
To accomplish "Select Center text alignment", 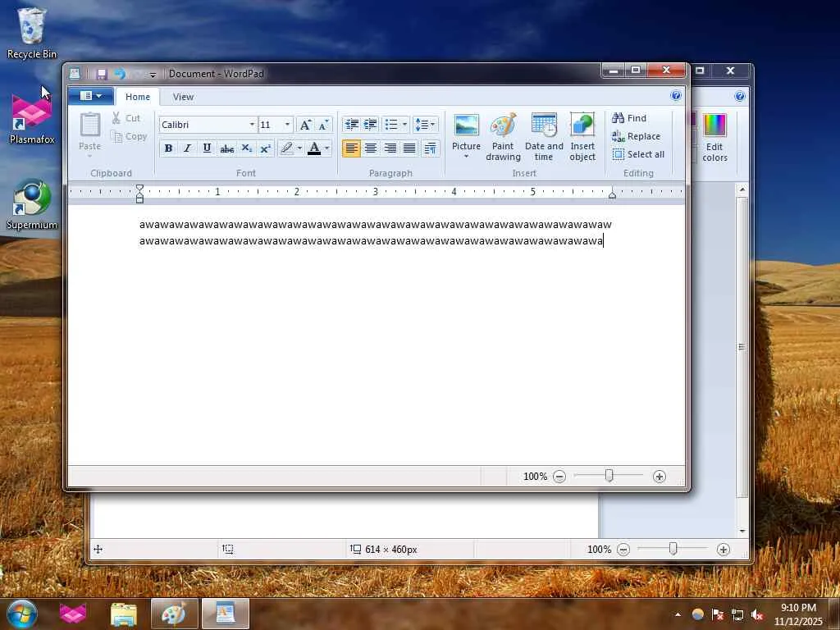I will (x=370, y=148).
